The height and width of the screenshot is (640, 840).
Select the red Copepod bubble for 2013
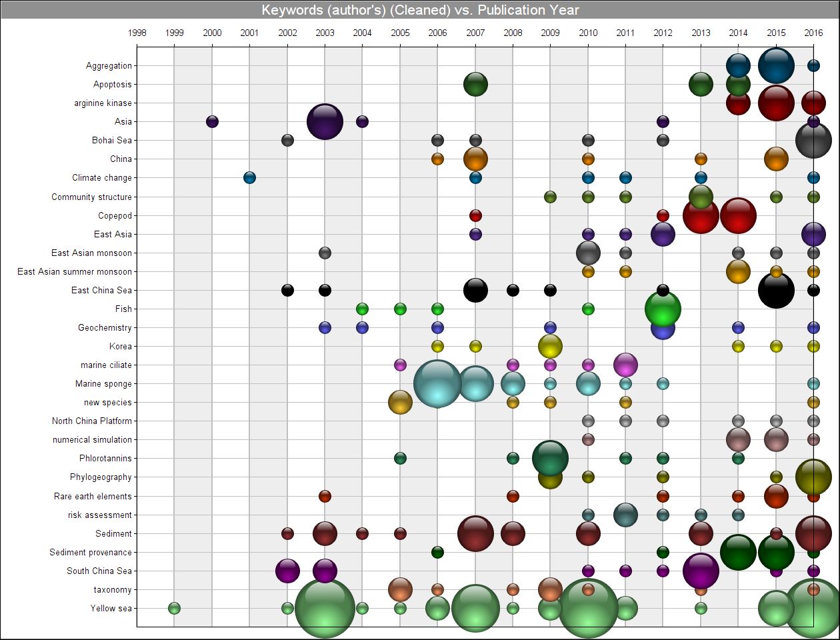tap(701, 216)
